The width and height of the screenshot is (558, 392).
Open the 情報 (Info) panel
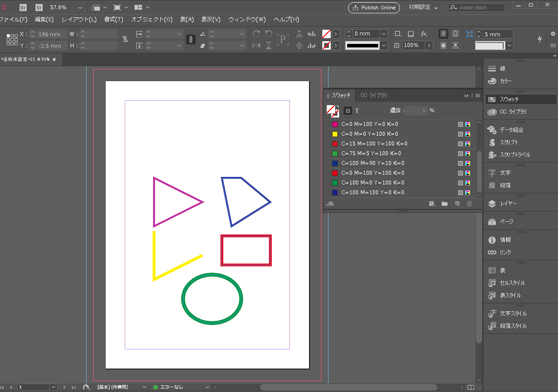[x=520, y=240]
